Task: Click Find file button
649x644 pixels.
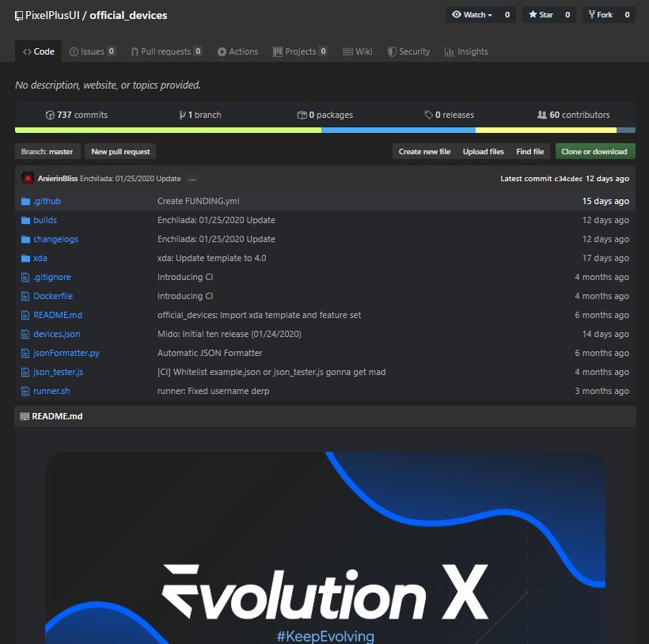Action: coord(529,152)
